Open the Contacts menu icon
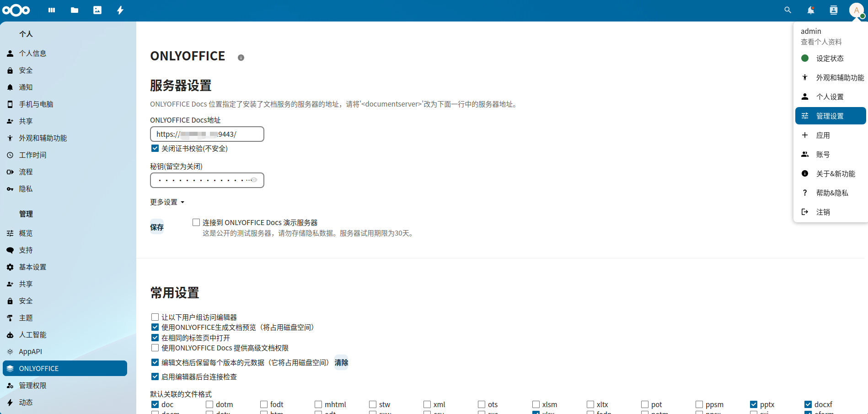Screen dimensions: 868x414 click(x=834, y=10)
